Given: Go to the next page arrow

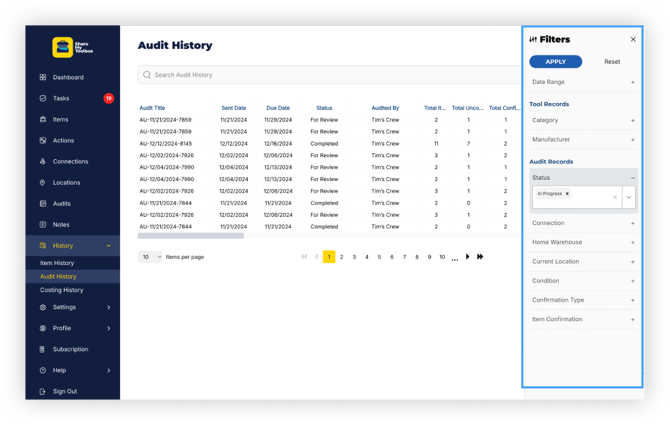Looking at the screenshot, I should (467, 257).
